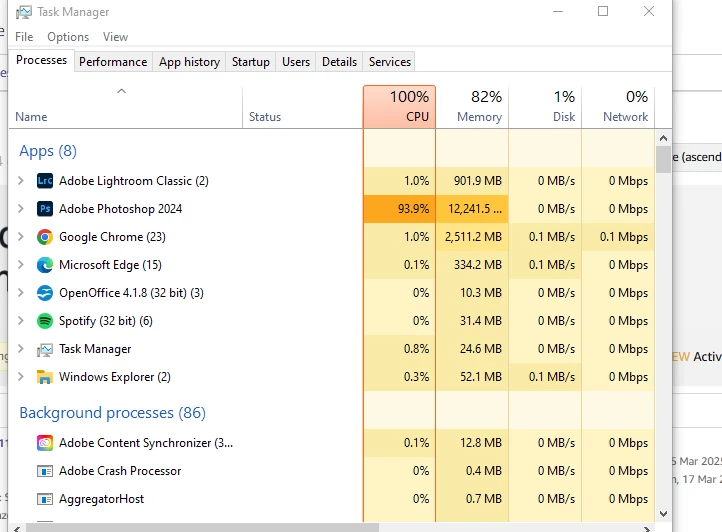Select the Processes tab
722x532 pixels.
41,60
